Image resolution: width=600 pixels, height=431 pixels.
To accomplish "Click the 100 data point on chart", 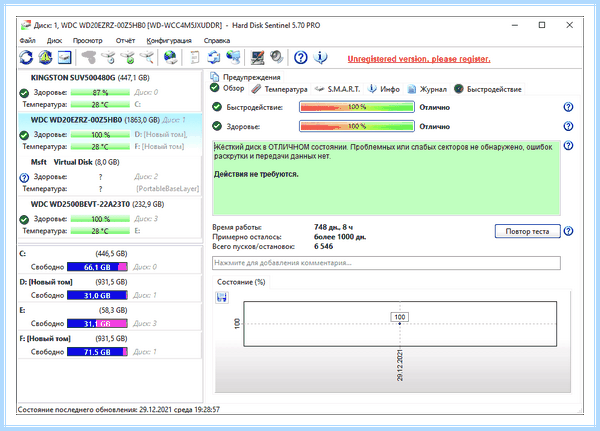I will tap(399, 324).
